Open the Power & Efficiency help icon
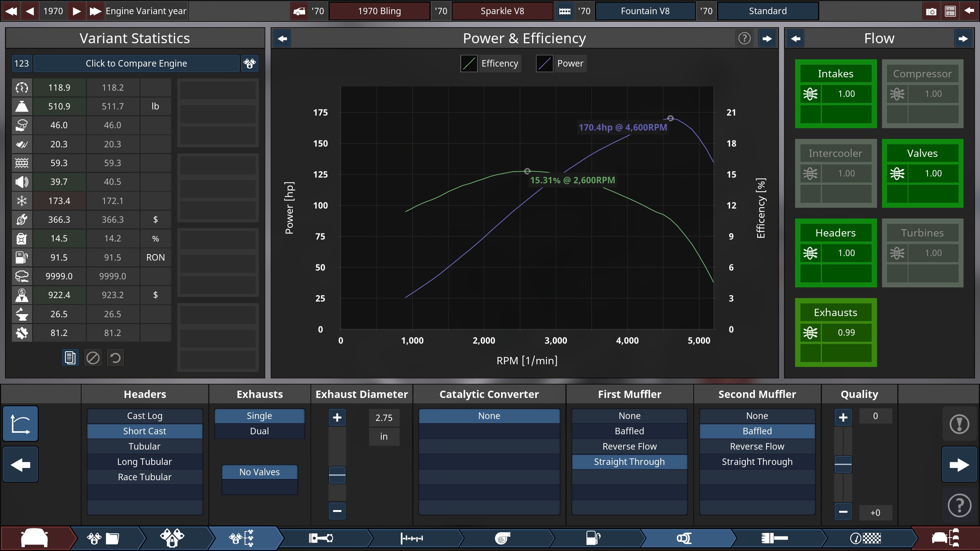Image resolution: width=980 pixels, height=551 pixels. [x=744, y=38]
